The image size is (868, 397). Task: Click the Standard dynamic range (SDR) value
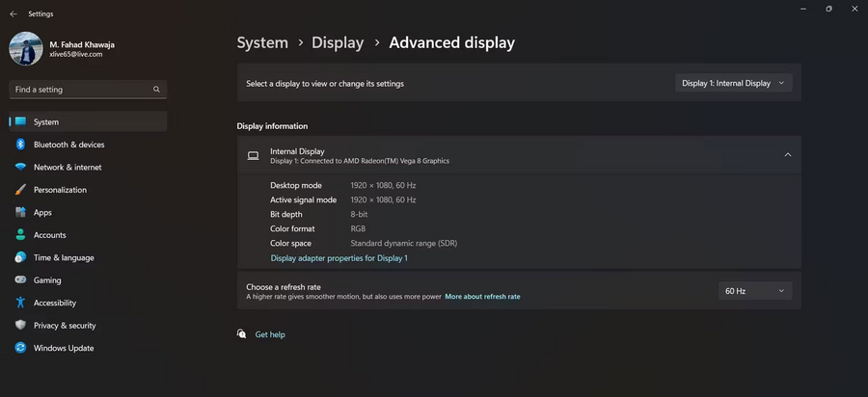click(x=403, y=243)
